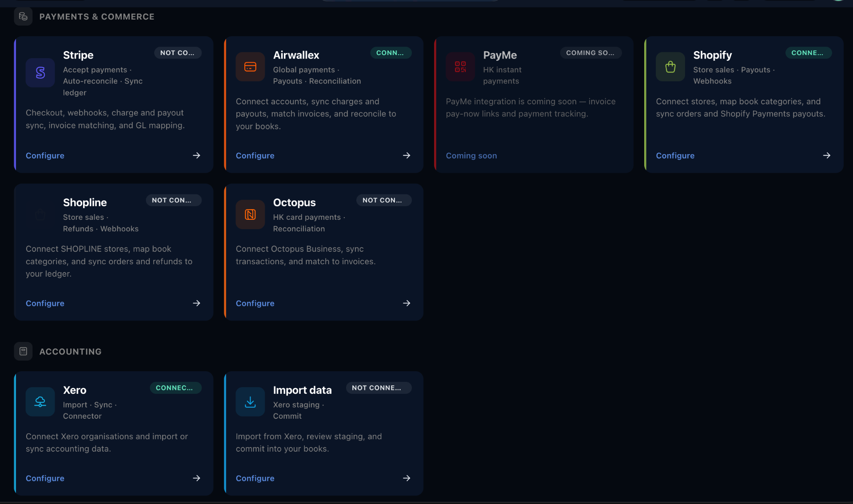
Task: Click the Shopline card title
Action: [85, 202]
